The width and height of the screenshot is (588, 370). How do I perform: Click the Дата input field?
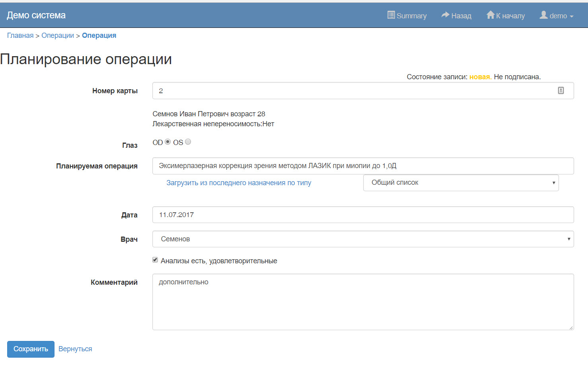[362, 215]
